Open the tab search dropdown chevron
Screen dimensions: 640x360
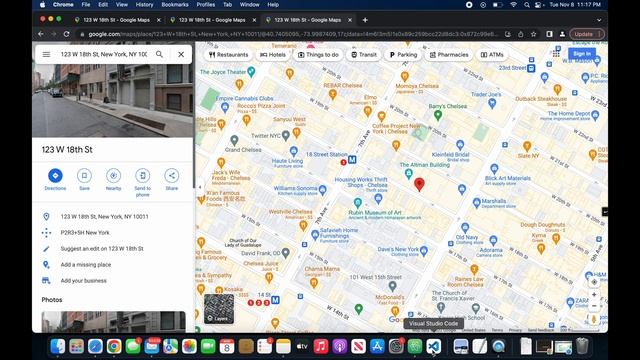tap(599, 20)
